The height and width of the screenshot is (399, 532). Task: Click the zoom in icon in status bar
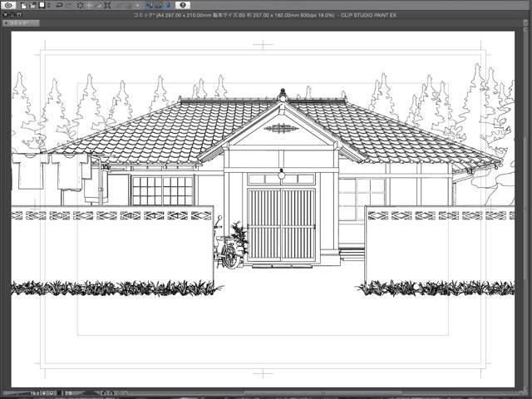tap(52, 393)
